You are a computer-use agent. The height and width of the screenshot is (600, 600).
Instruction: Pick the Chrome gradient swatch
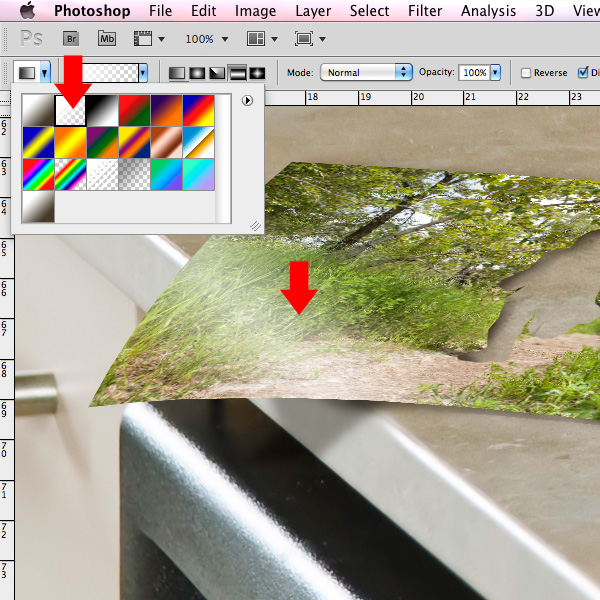click(199, 142)
